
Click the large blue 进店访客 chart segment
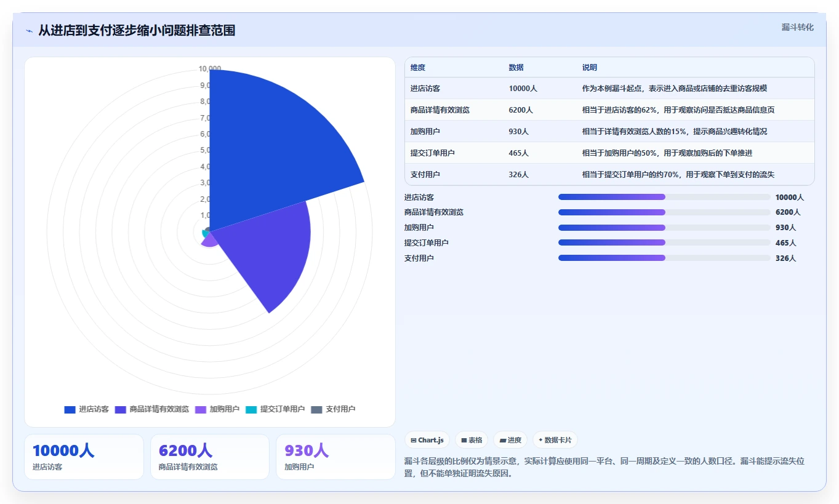[x=271, y=148]
